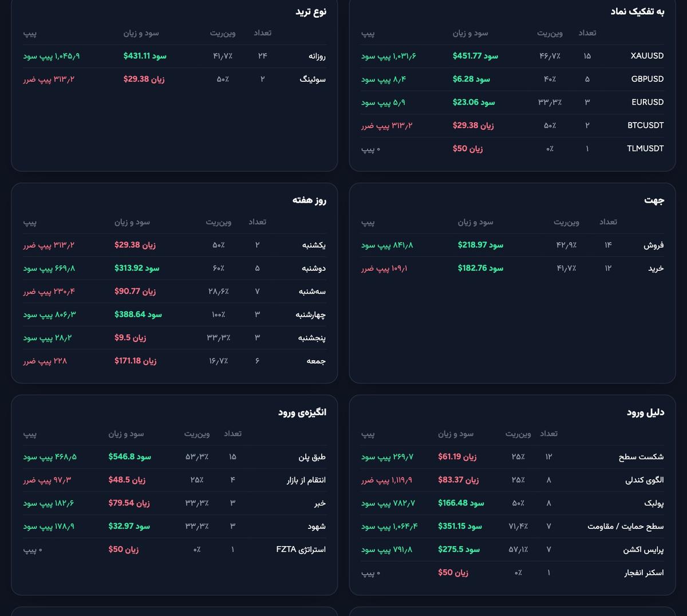Select the EURUSD symbol row label

tap(647, 102)
